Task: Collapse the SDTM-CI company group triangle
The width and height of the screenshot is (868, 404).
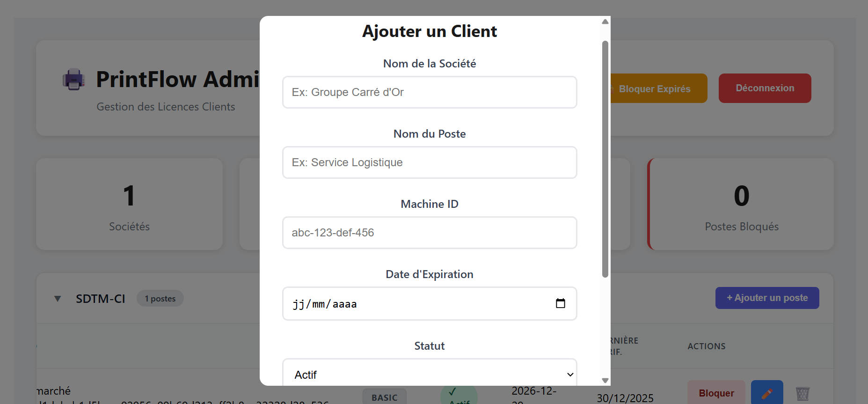Action: coord(58,299)
